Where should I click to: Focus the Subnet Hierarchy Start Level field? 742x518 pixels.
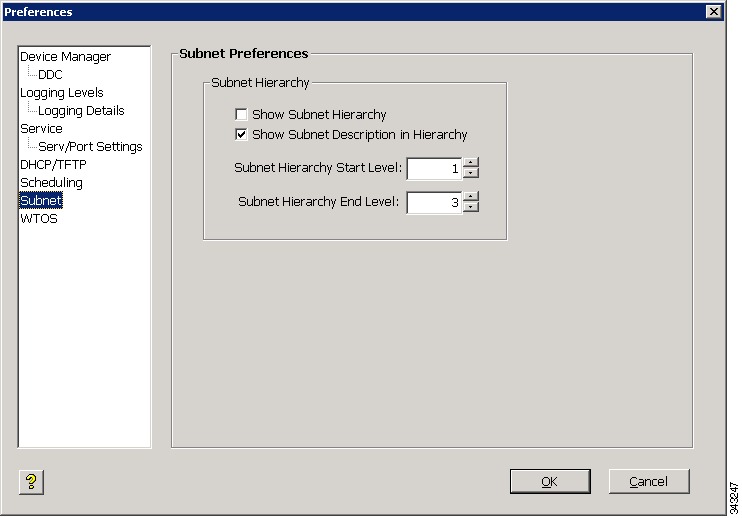point(434,168)
